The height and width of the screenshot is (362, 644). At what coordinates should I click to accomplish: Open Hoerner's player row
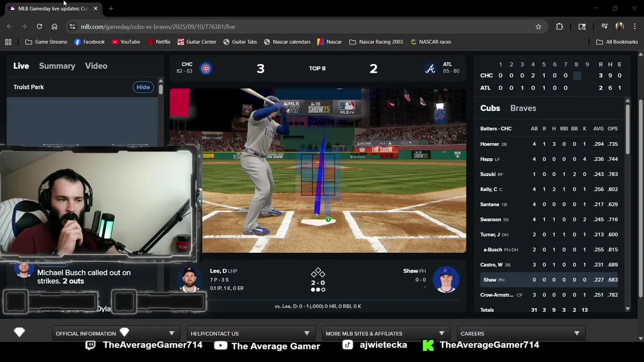[x=549, y=144]
